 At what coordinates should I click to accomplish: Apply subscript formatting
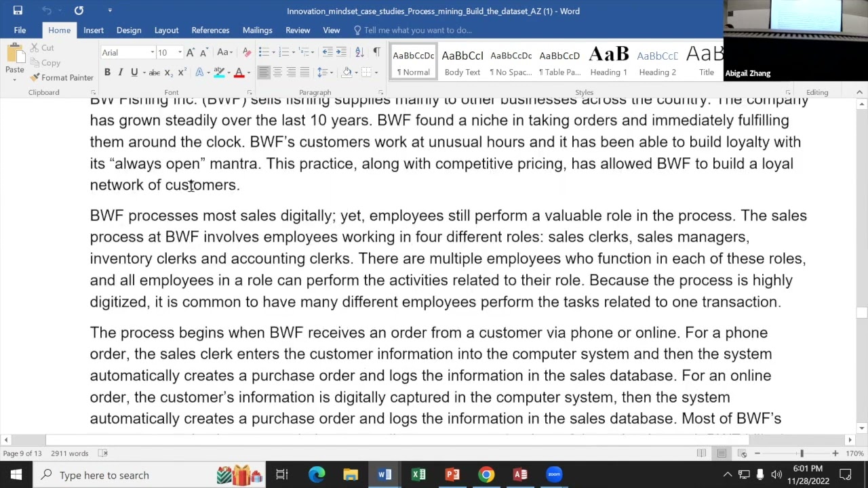(x=168, y=73)
